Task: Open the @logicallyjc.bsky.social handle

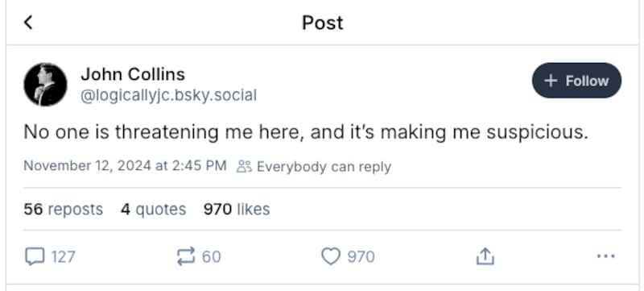Action: (168, 95)
